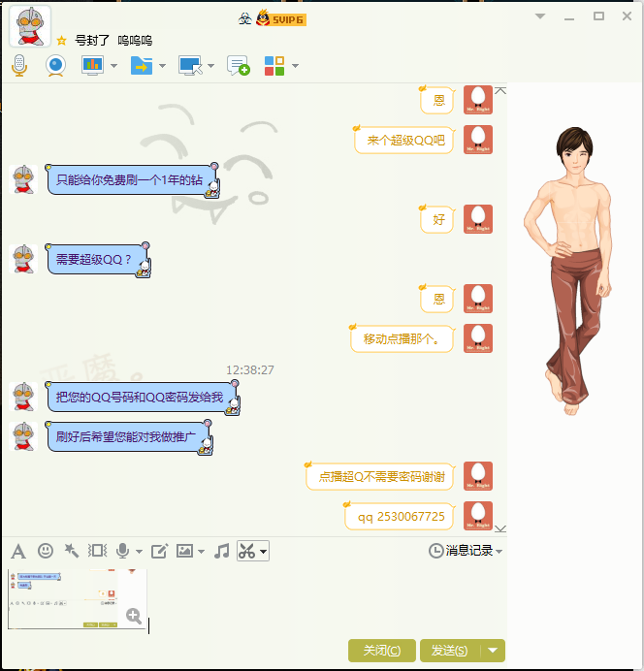Click the 发送(S) send button
This screenshot has height=671, width=644.
450,651
